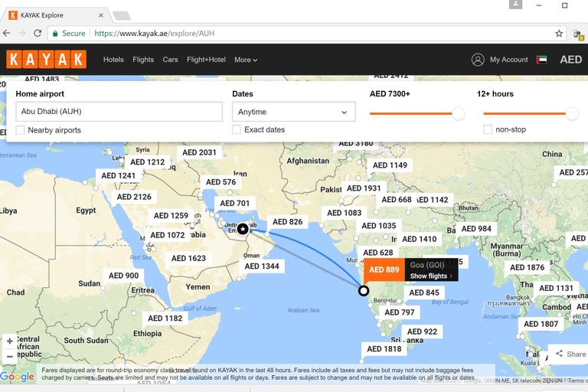Click the UAE flag icon
Screen dimensions: 588x392
pos(543,60)
